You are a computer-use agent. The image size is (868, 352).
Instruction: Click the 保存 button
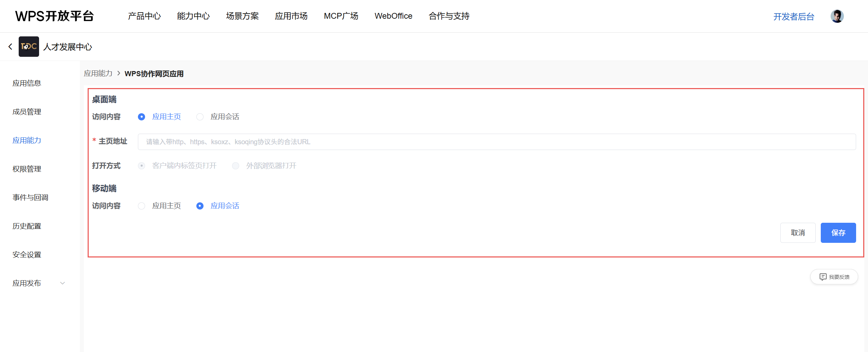pyautogui.click(x=838, y=233)
